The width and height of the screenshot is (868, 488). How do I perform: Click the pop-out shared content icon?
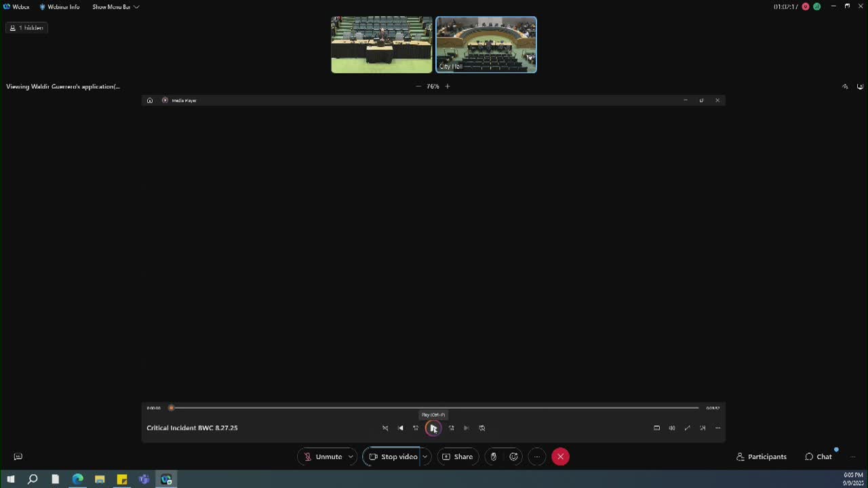click(x=860, y=87)
